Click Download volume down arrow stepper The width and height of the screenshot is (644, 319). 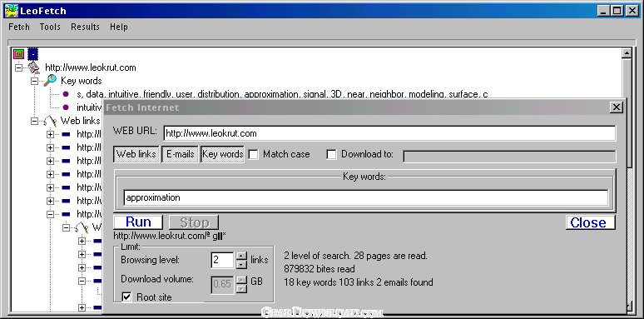[x=242, y=289]
